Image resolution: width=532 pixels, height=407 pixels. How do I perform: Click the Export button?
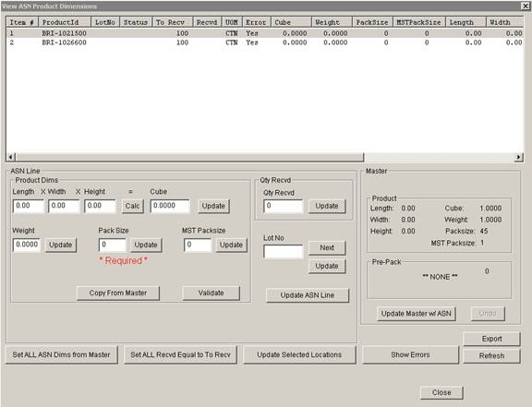(x=491, y=339)
